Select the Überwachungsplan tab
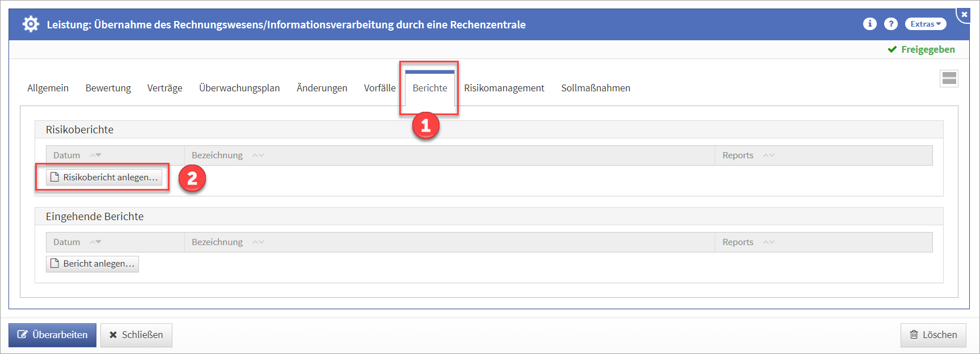The height and width of the screenshot is (354, 980). pyautogui.click(x=239, y=88)
